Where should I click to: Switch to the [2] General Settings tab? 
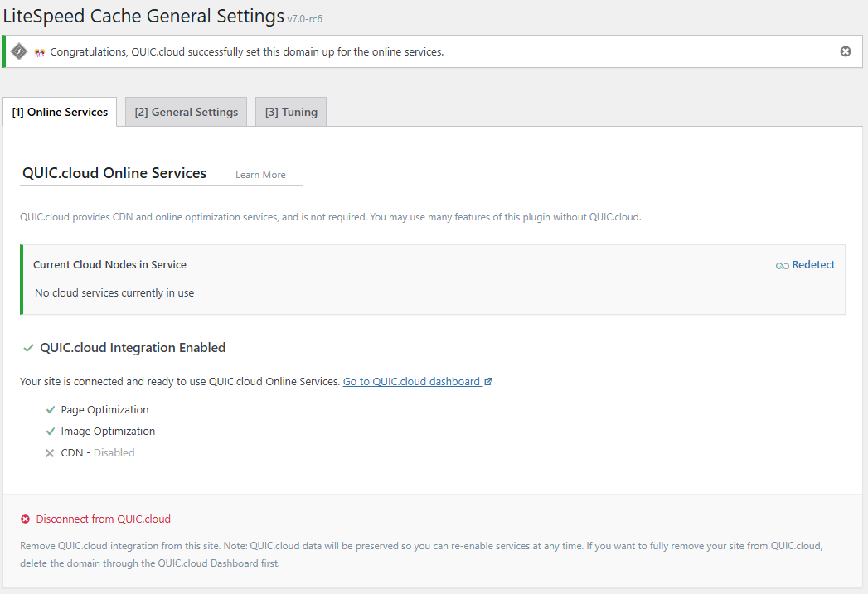pos(186,113)
